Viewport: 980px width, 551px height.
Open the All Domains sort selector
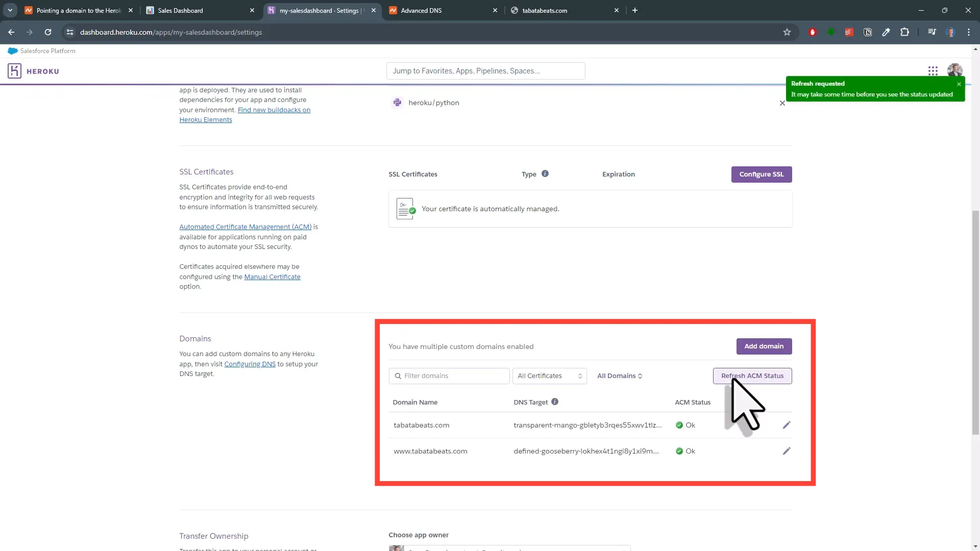[x=619, y=376]
